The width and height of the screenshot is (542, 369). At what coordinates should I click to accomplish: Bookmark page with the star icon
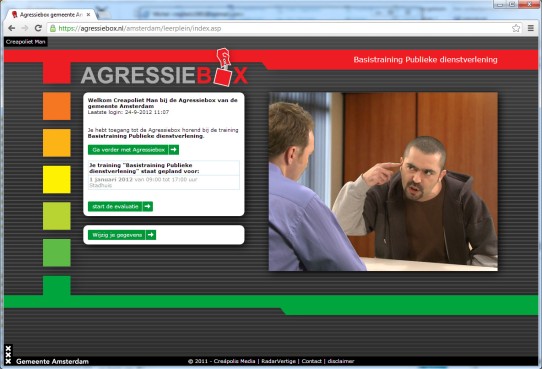point(516,28)
